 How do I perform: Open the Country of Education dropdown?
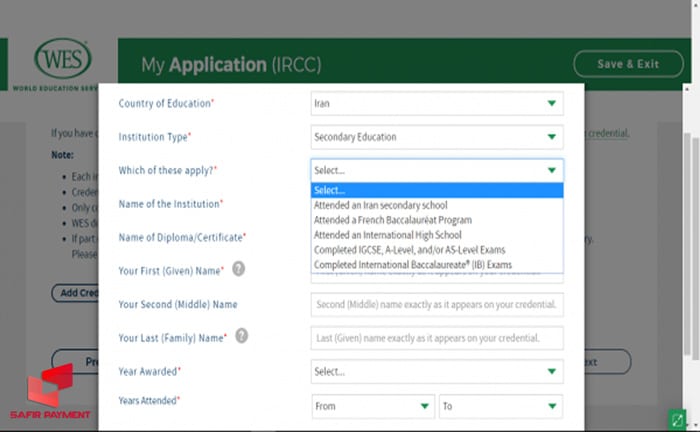[436, 103]
